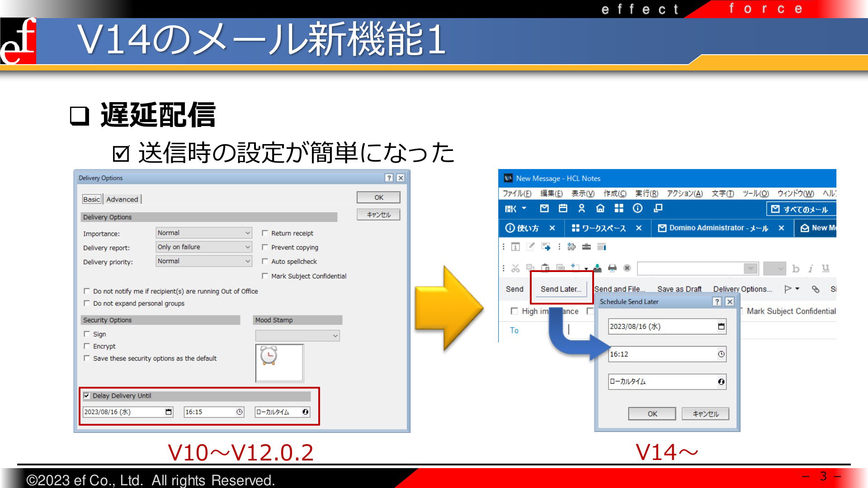Click the briefcase toolbox icon
This screenshot has width=868, height=488.
pyautogui.click(x=586, y=247)
